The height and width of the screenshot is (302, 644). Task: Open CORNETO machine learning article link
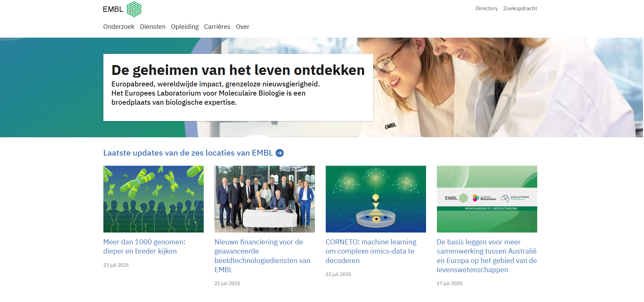point(371,251)
